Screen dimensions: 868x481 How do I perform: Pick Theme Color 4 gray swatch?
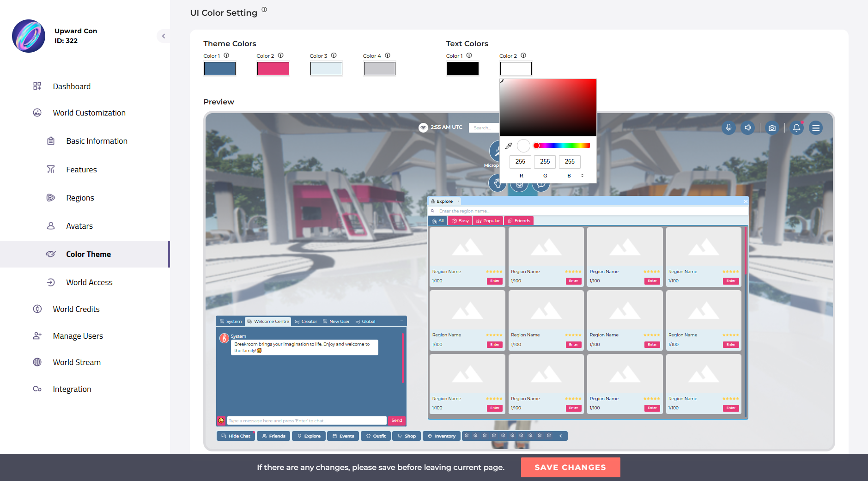(380, 68)
